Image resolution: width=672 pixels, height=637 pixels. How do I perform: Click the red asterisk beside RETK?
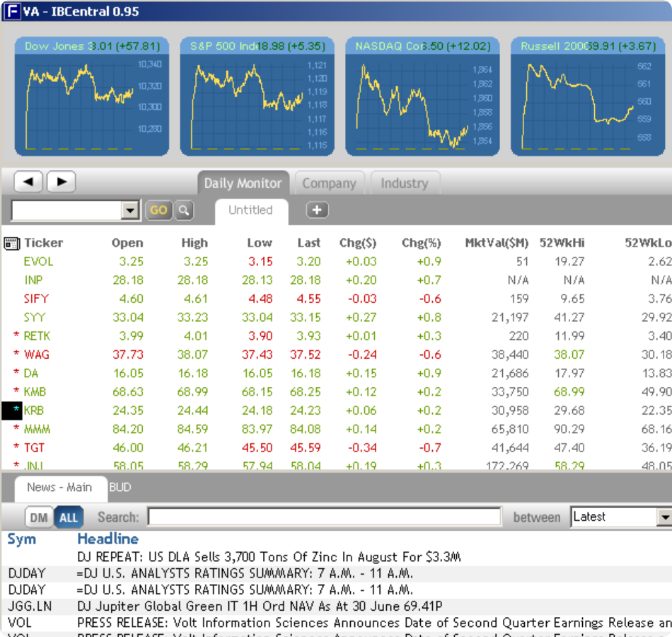16,335
